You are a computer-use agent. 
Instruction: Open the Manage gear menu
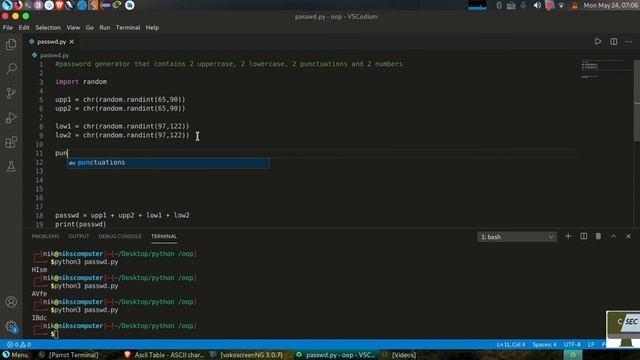[x=11, y=326]
